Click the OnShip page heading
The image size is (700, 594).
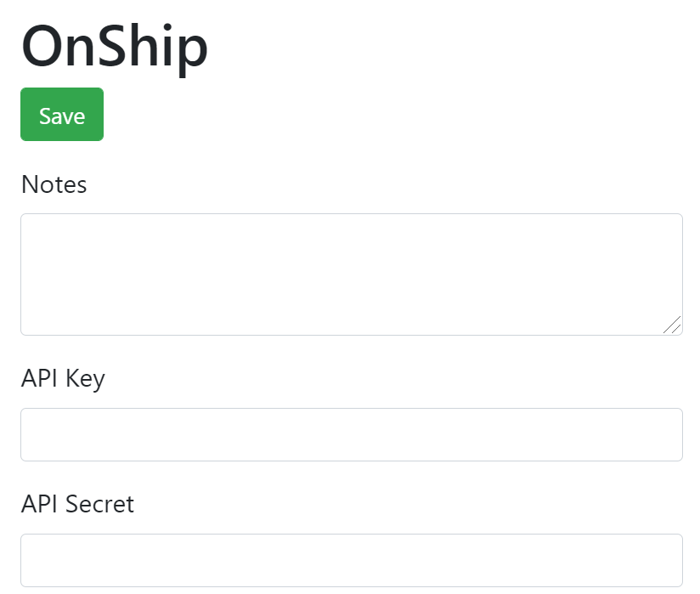[x=115, y=47]
